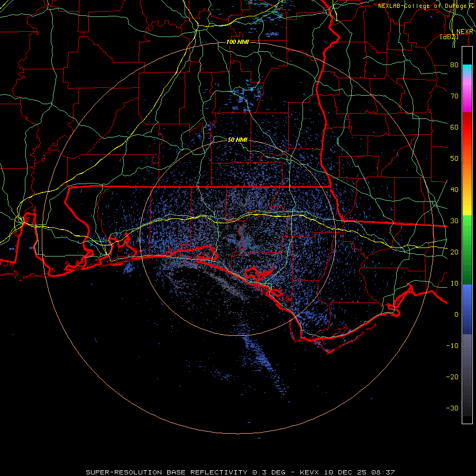Click the 40 dBZ scale value
Screen dimensions: 476x476
(454, 190)
